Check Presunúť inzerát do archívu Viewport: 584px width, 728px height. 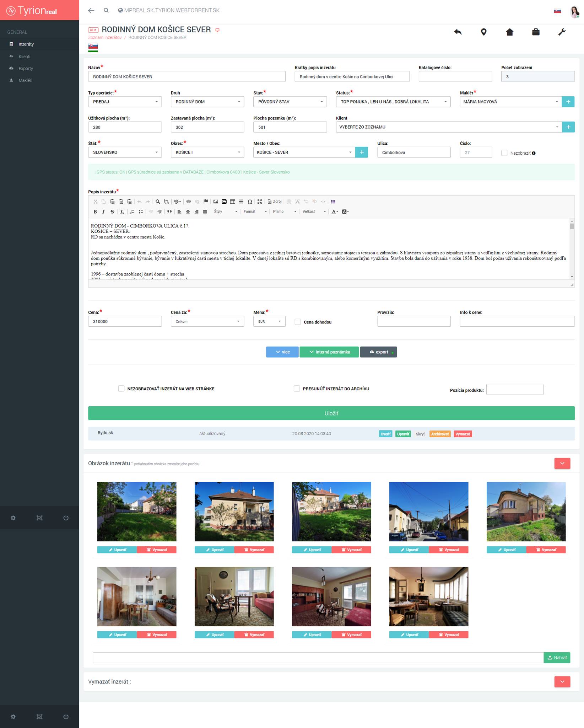coord(297,389)
